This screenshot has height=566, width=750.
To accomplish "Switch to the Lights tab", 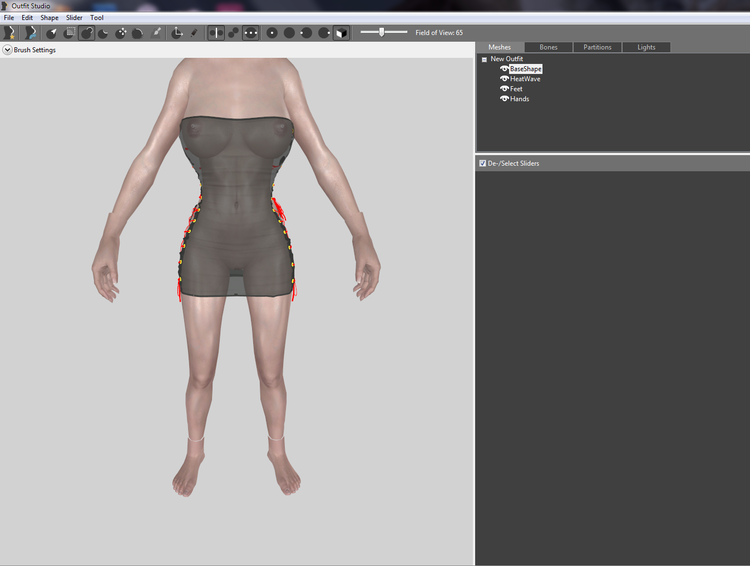I will (x=646, y=47).
